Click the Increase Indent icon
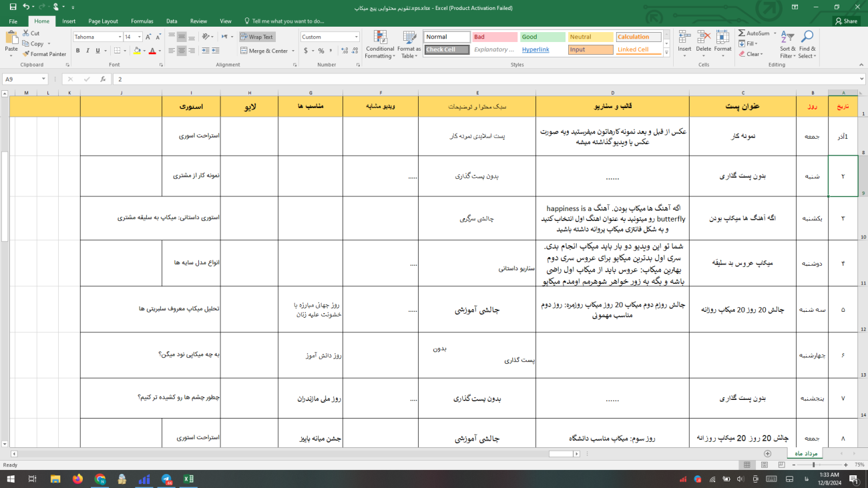 tap(216, 51)
